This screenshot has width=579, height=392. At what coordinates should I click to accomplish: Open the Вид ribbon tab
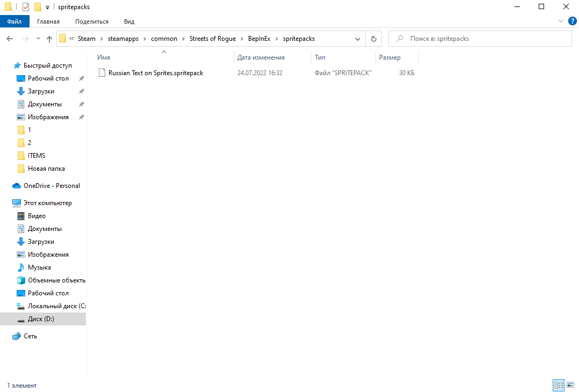pos(129,21)
